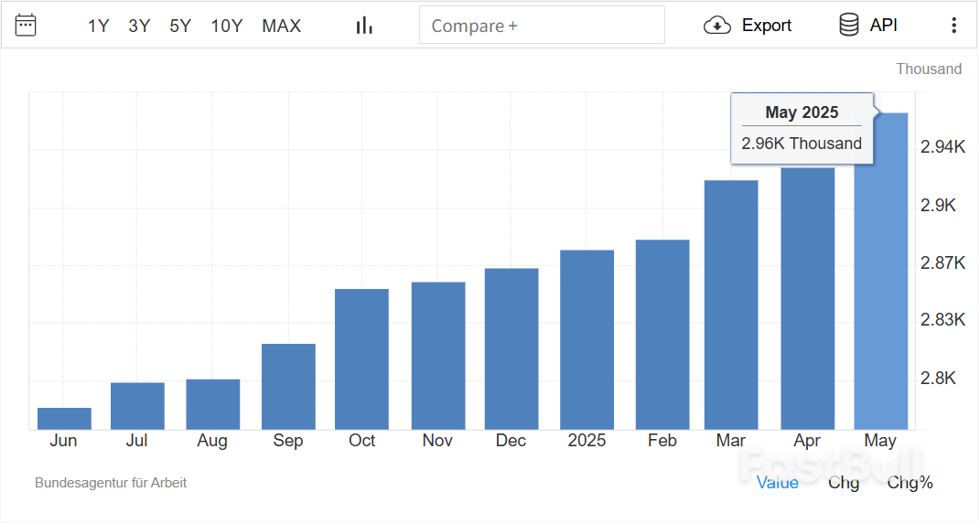The image size is (980, 524).
Task: Select the MAX time range
Action: click(281, 26)
